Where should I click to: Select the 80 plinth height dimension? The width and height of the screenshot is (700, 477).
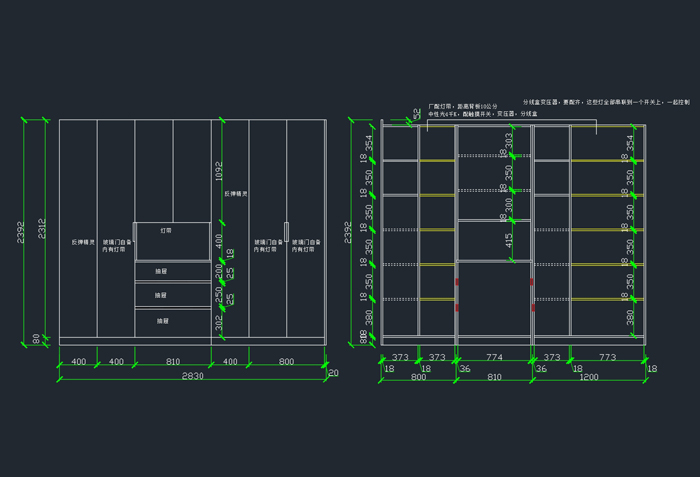pos(37,339)
